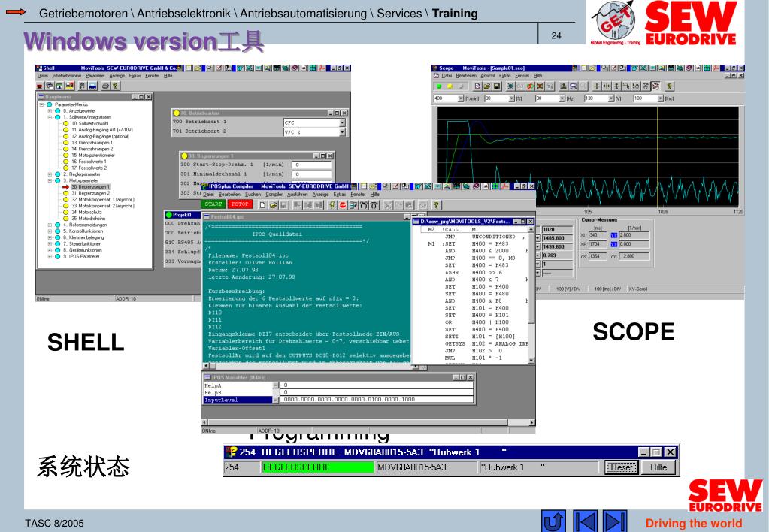Click the horizontal scrollbar at the bottom of IPOSplus Compiler
Image resolution: width=769 pixels, height=532 pixels.
click(368, 422)
